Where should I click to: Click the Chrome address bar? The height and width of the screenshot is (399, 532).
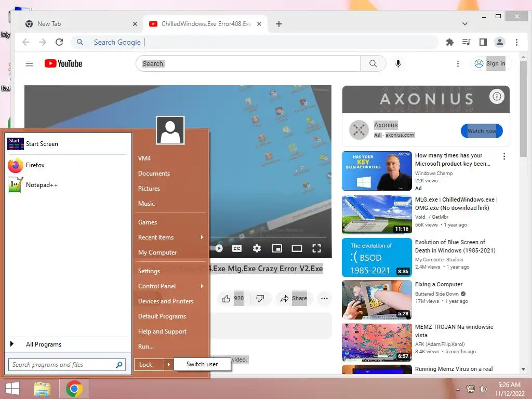click(x=255, y=42)
